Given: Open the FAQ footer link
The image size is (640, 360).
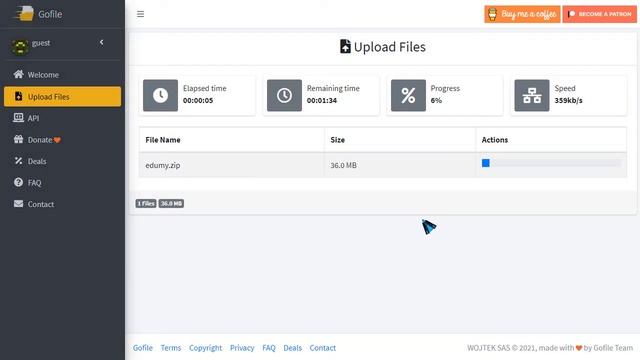Looking at the screenshot, I should 269,348.
